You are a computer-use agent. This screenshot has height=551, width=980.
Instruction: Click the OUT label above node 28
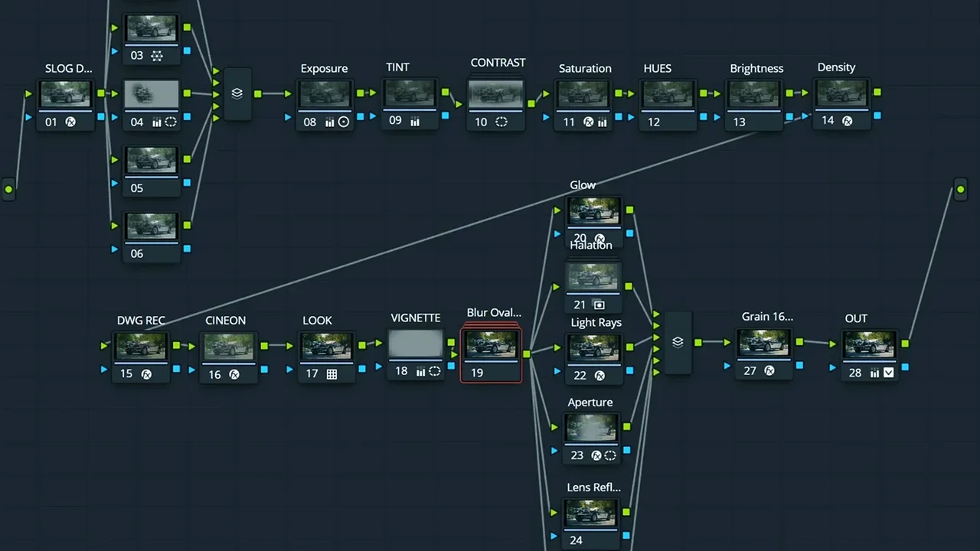point(856,318)
